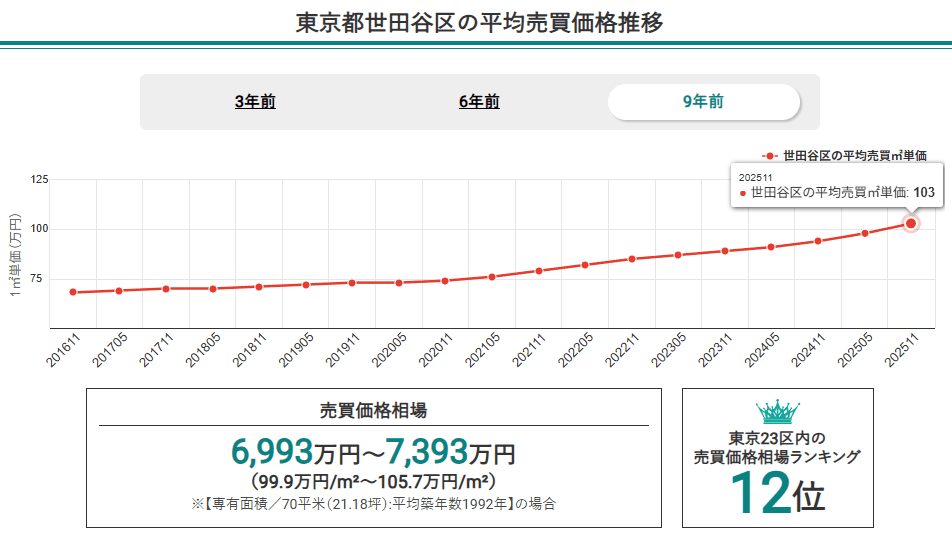This screenshot has width=952, height=537.
Task: Select the 202505 data point
Action: point(865,233)
